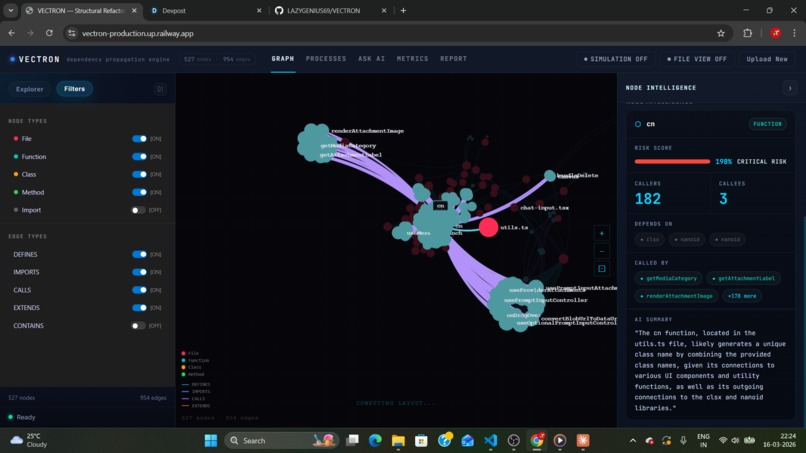Toggle File node type switch

coord(139,139)
